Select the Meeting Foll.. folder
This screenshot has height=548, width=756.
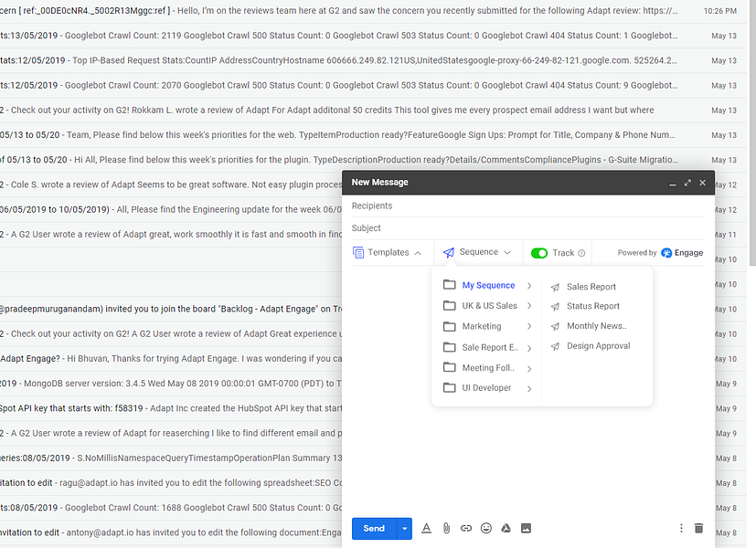(x=487, y=368)
